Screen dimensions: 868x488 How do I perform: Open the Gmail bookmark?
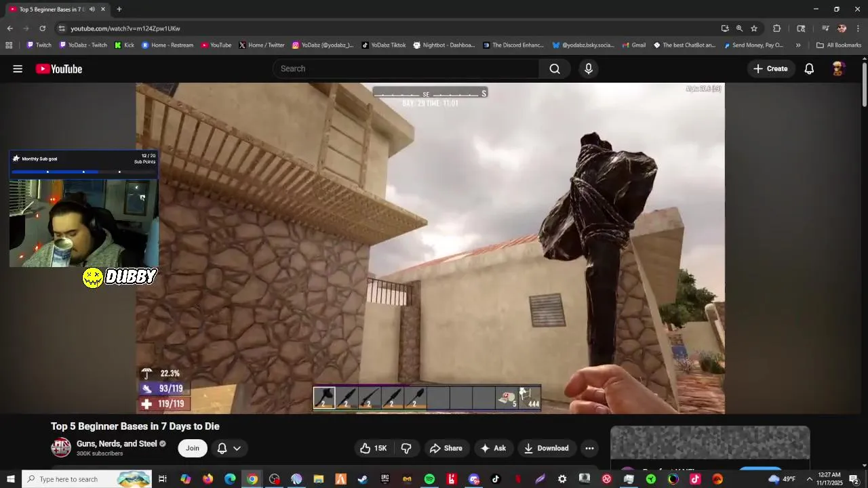[x=633, y=45]
